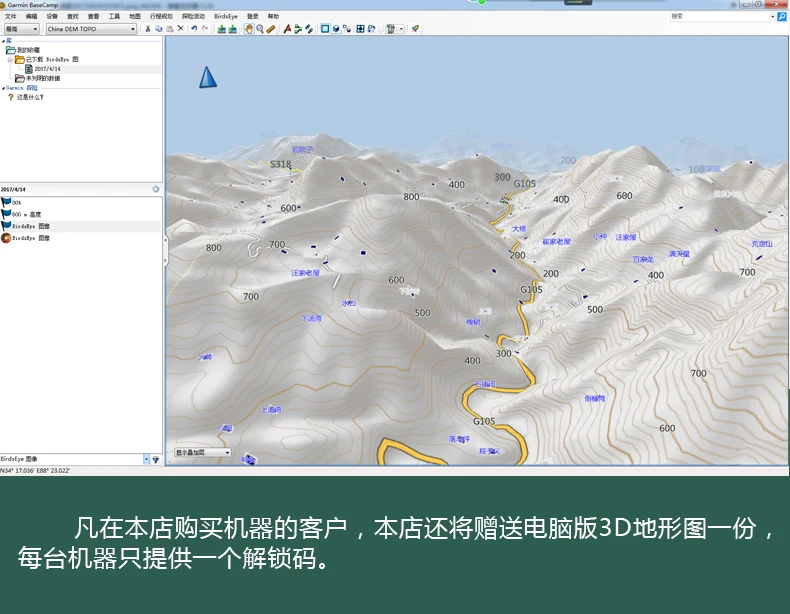Viewport: 790px width, 614px height.
Task: Open the BirdsEye menu
Action: pyautogui.click(x=226, y=17)
